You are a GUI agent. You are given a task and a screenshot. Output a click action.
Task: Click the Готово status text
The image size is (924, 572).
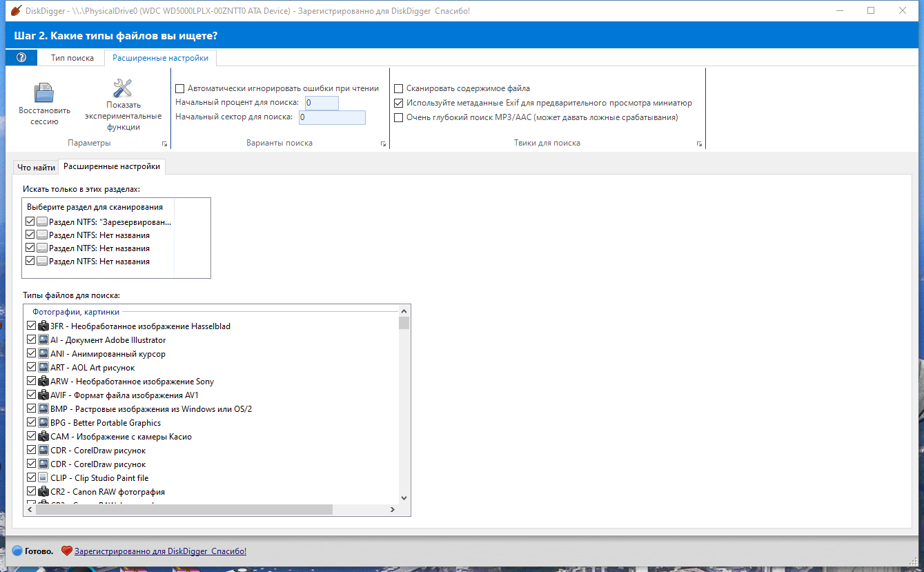[x=39, y=551]
